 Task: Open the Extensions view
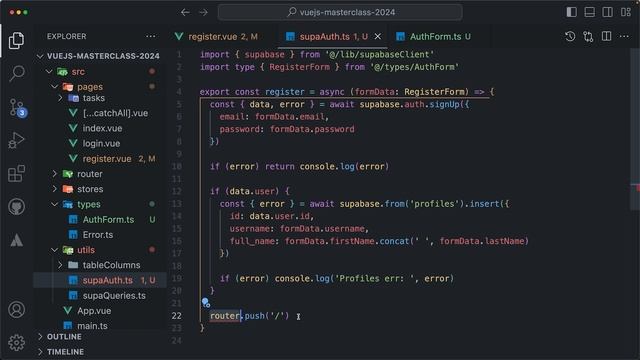pos(16,174)
